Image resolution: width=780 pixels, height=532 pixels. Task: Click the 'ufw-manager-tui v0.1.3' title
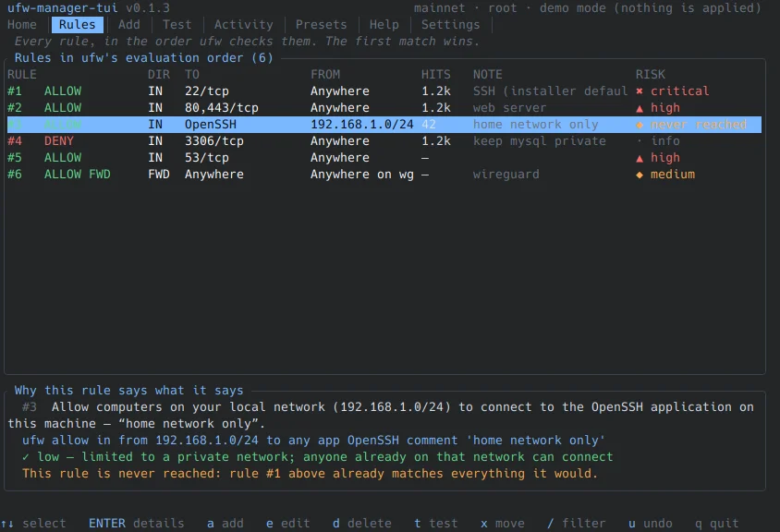(x=89, y=8)
